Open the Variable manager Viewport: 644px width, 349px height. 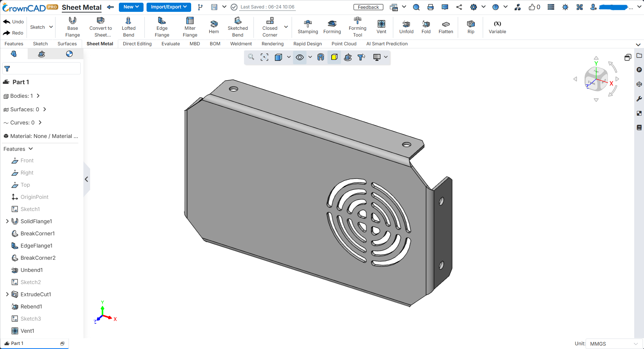tap(497, 27)
